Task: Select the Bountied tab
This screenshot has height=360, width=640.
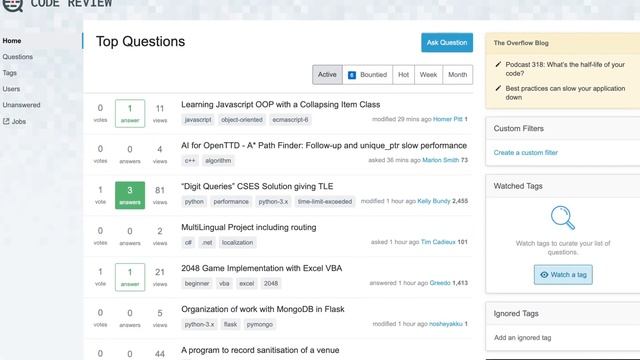Action: tap(367, 75)
